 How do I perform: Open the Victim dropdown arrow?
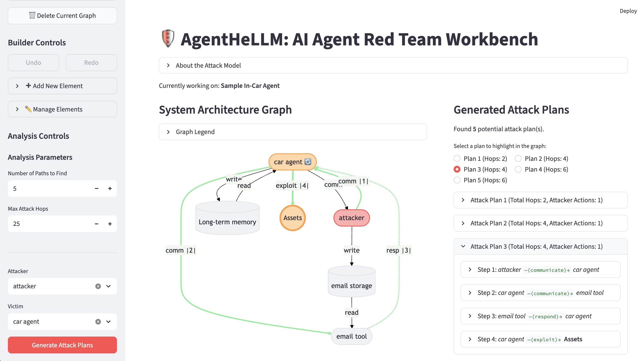point(109,322)
